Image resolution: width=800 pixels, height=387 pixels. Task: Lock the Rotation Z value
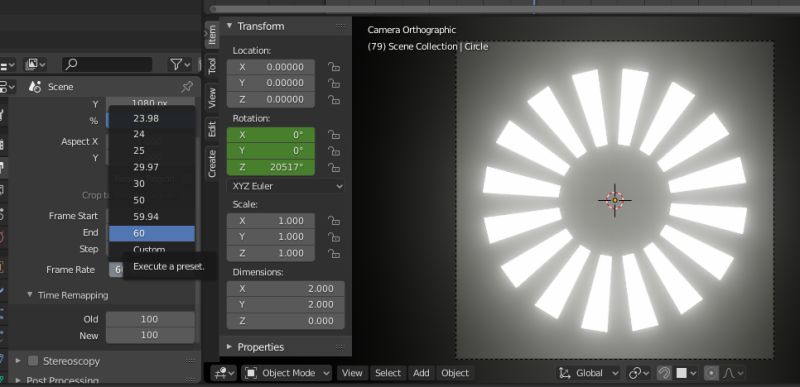[x=334, y=167]
